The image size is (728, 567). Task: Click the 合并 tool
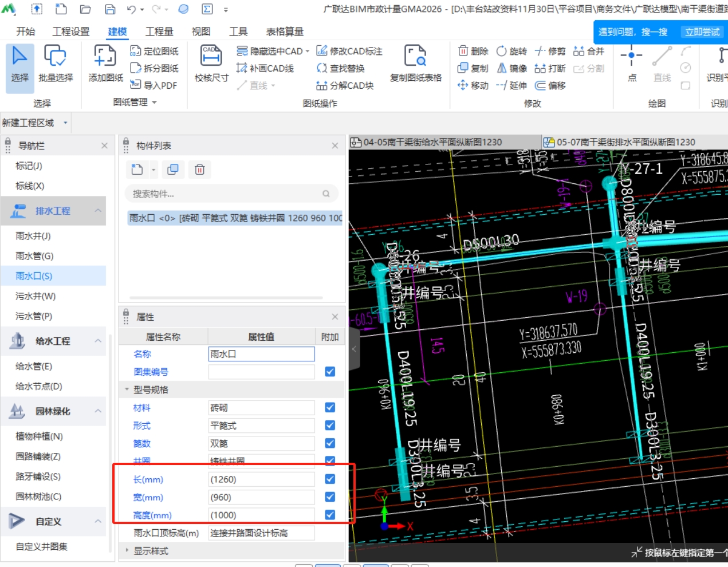click(589, 51)
